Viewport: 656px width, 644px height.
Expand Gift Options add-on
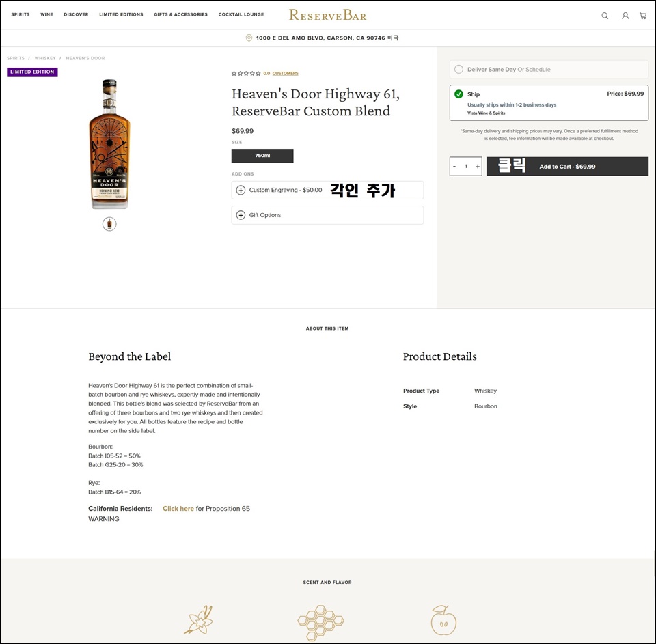pos(327,215)
